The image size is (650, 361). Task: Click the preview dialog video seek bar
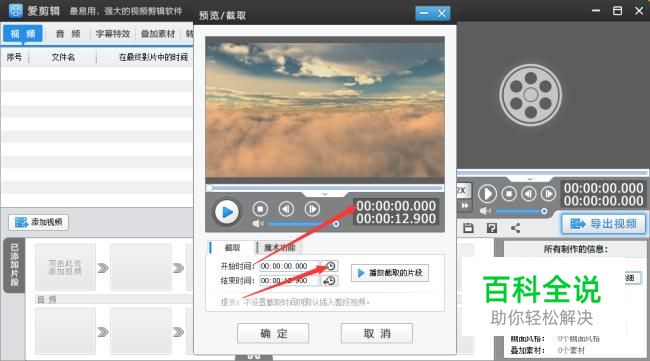[x=325, y=188]
